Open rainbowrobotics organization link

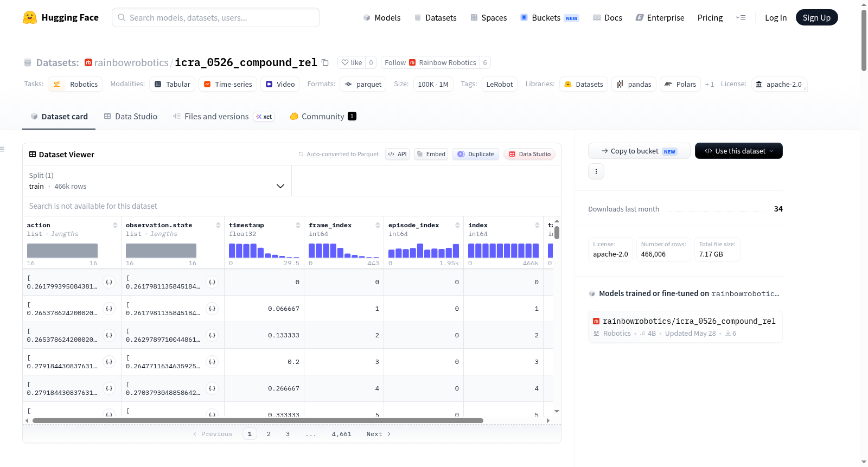[131, 62]
